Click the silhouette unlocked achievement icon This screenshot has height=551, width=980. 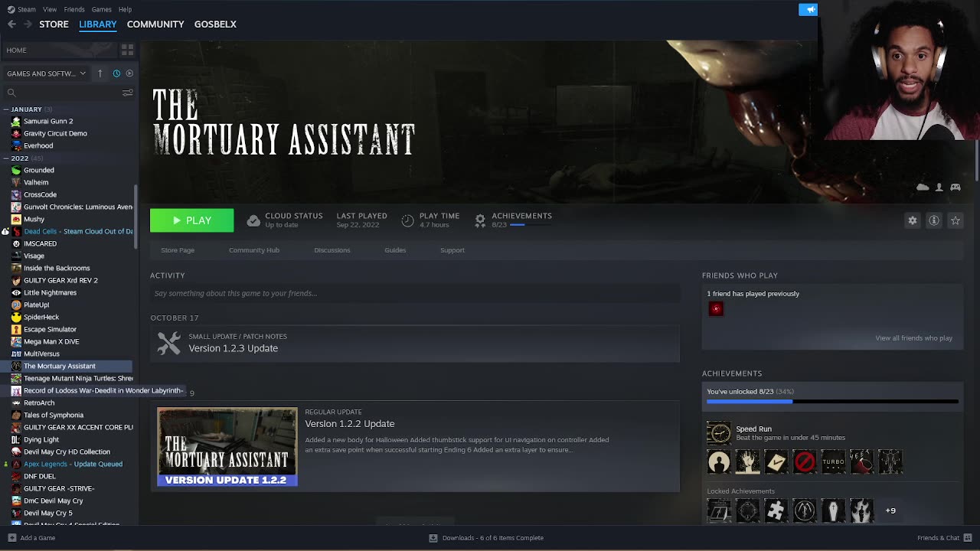tap(719, 462)
